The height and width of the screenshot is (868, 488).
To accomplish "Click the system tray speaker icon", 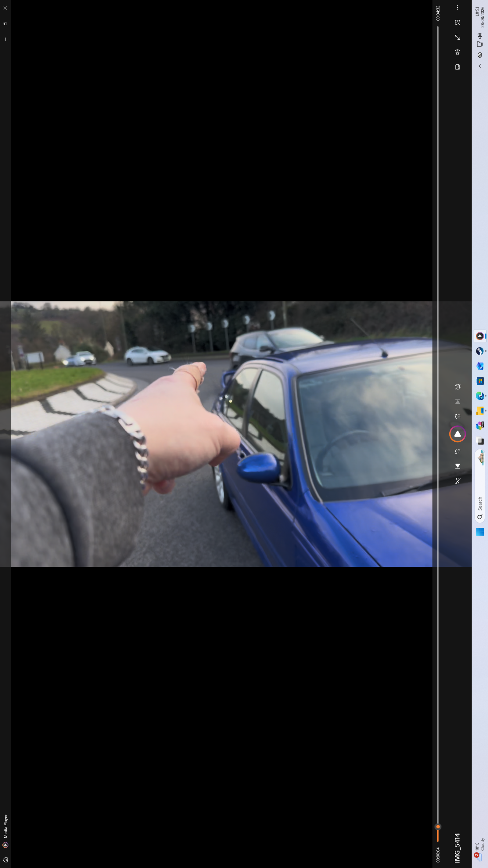I will point(480,36).
